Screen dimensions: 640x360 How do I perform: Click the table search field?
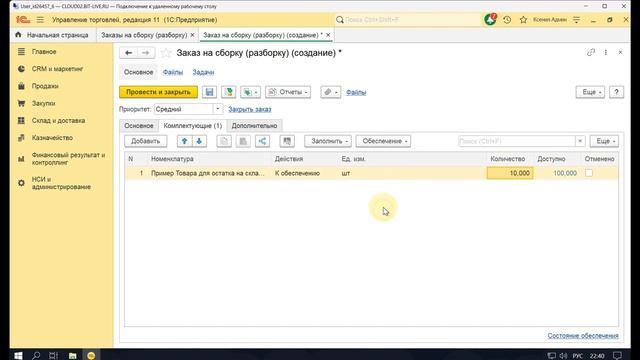pyautogui.click(x=517, y=141)
